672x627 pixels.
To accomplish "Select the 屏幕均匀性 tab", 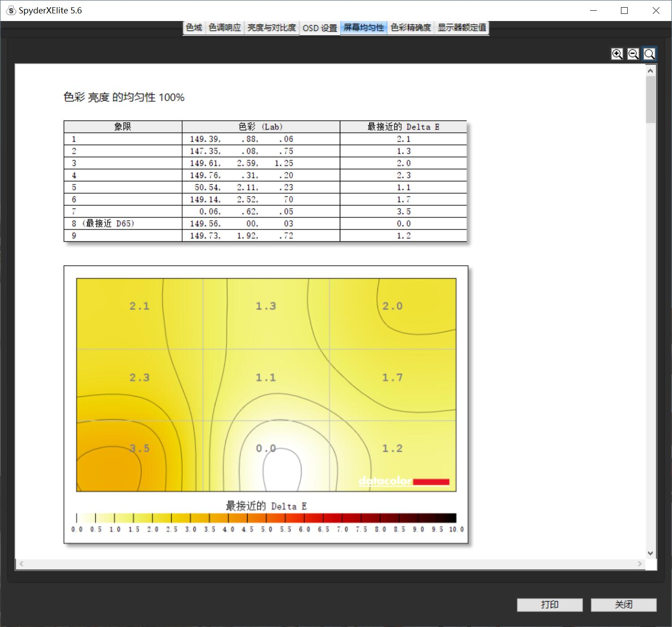I will 364,28.
